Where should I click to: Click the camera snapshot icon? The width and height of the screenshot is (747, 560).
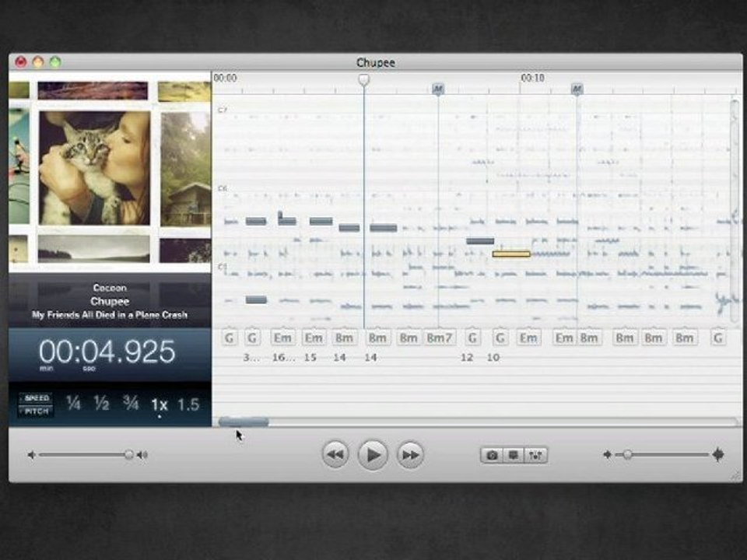tap(492, 455)
